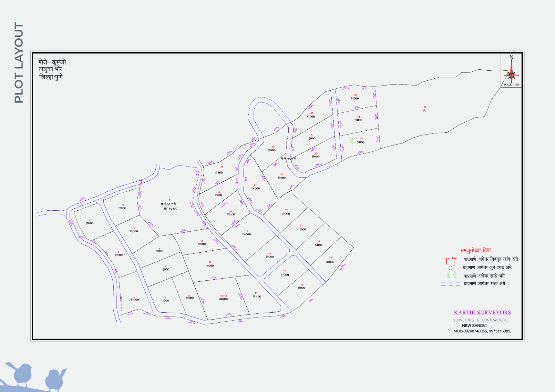Click the green tree symbols in the legend
The width and height of the screenshot is (555, 392).
[452, 275]
